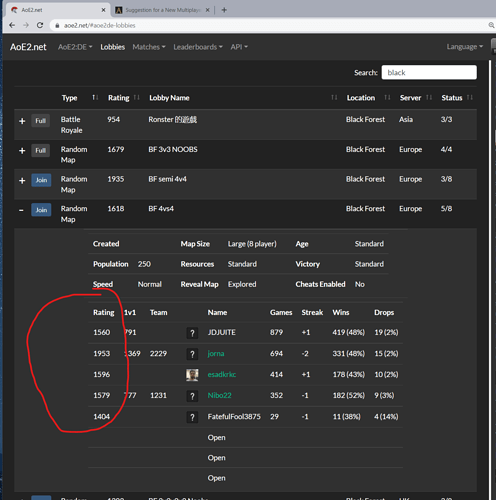Open a new browser tab with plus
Image resolution: width=496 pixels, height=500 pixels.
pos(224,10)
